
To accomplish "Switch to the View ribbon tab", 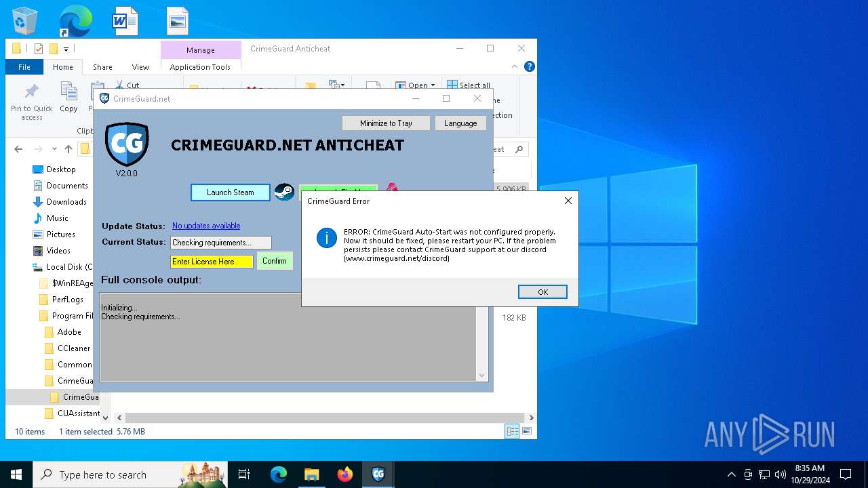I will click(140, 67).
